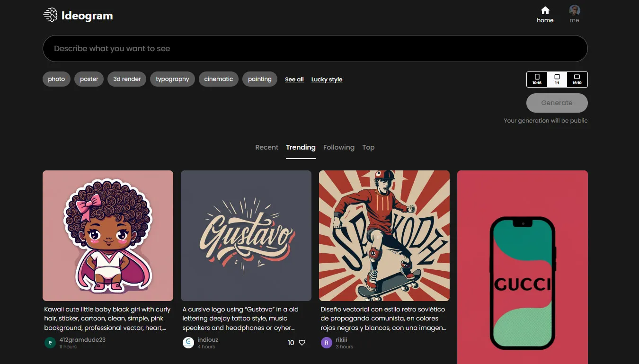This screenshot has height=364, width=639.
Task: Toggle the photo style tag
Action: click(56, 79)
